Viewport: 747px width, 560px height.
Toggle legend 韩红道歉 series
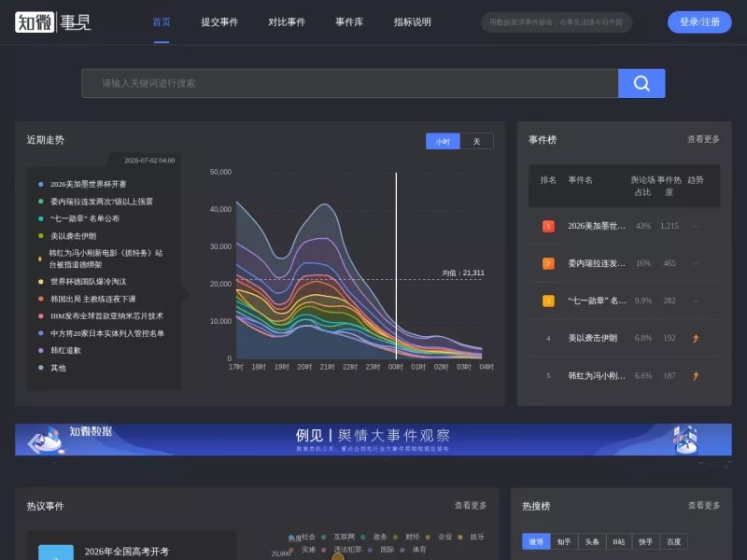(x=60, y=351)
